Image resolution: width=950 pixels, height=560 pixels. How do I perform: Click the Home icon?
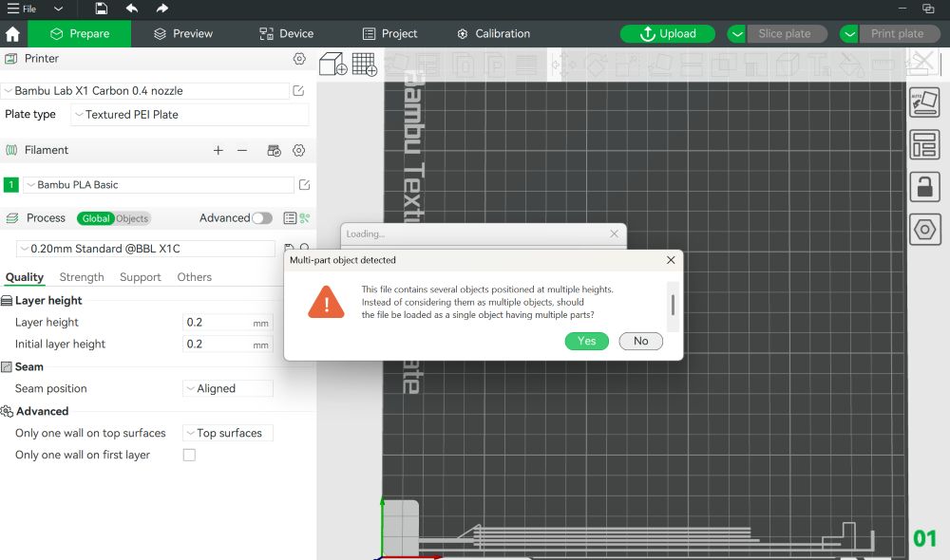point(12,34)
